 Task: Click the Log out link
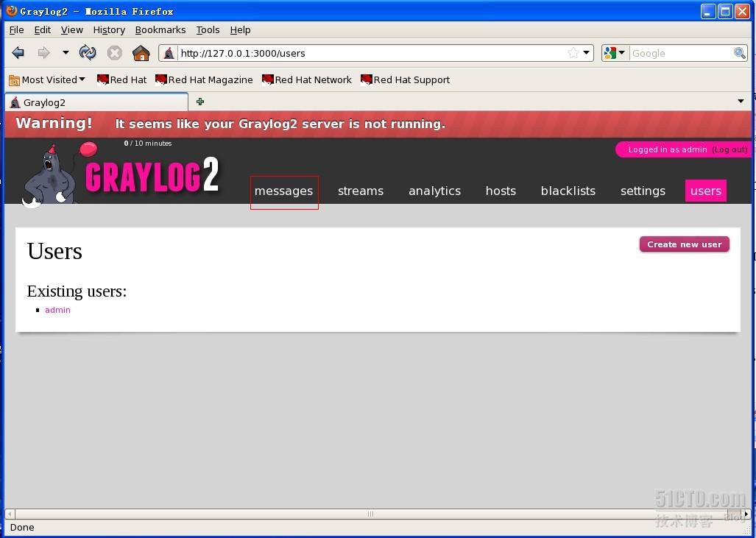(729, 149)
